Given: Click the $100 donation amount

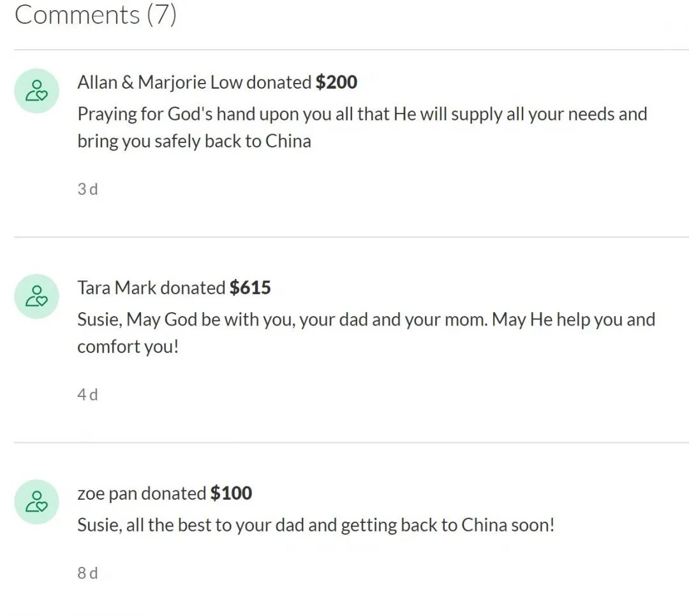Looking at the screenshot, I should (231, 493).
